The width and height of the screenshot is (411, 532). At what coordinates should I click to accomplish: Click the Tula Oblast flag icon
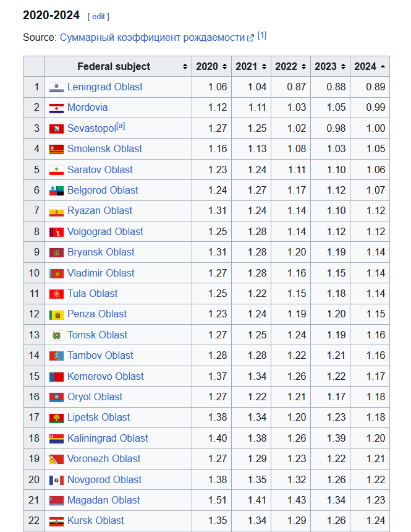point(56,294)
